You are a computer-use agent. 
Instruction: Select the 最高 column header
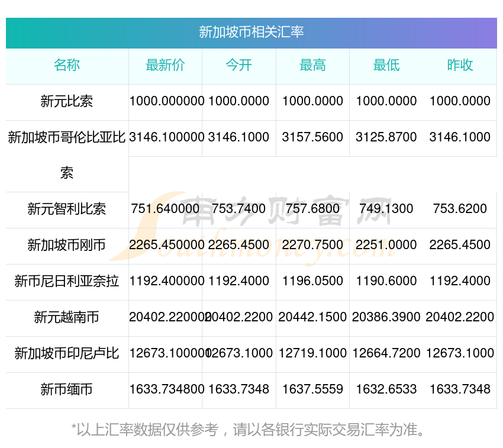(312, 65)
